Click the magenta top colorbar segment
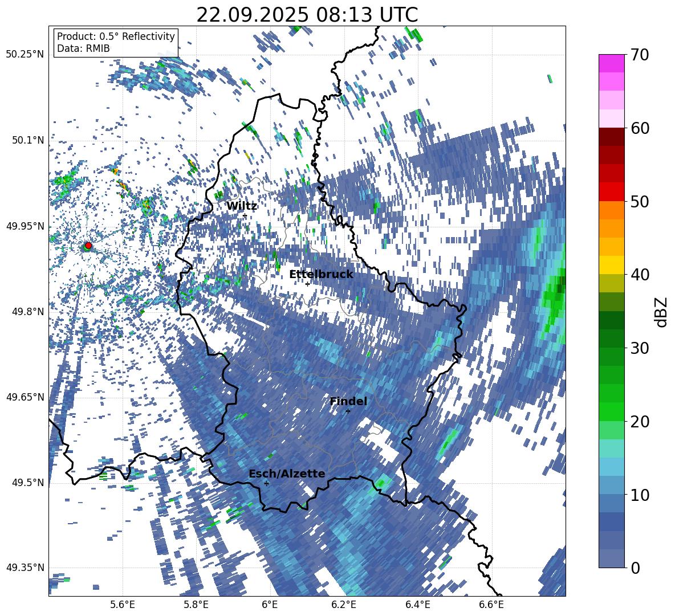The height and width of the screenshot is (616, 675). (x=611, y=64)
